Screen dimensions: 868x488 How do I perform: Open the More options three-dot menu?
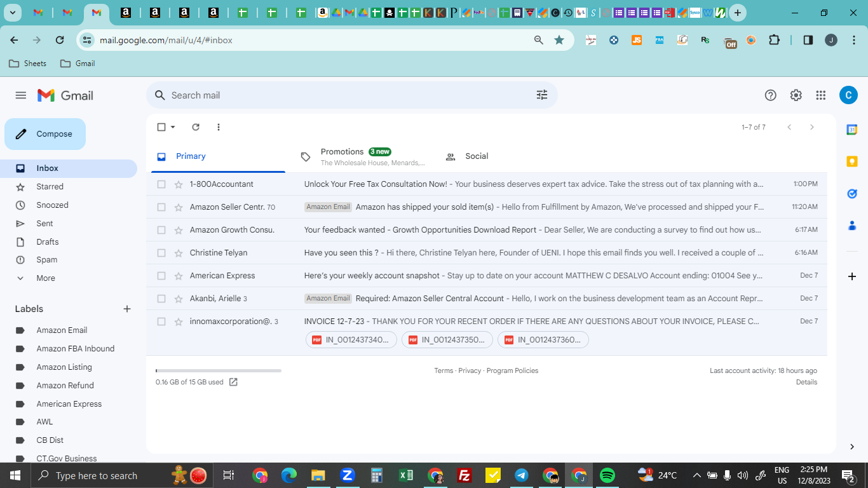[x=219, y=127]
